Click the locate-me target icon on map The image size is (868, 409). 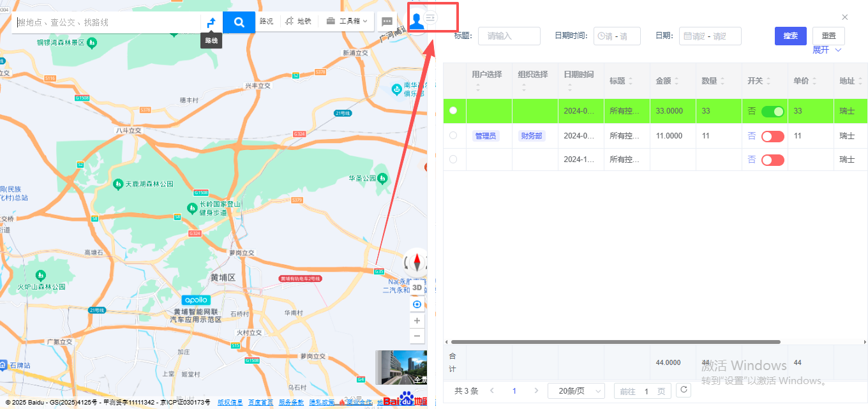(x=417, y=304)
